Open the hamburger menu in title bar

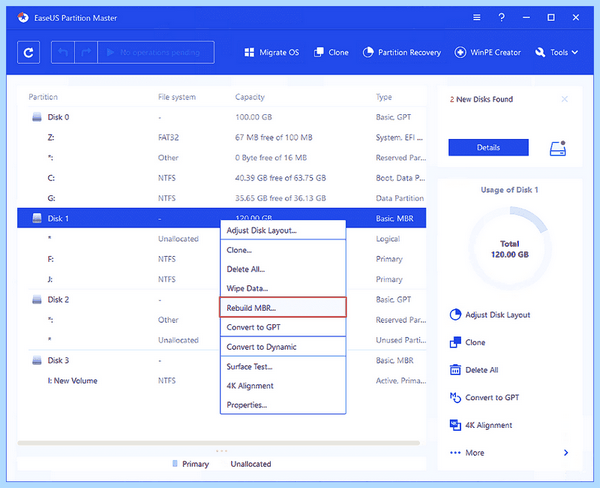(x=476, y=18)
